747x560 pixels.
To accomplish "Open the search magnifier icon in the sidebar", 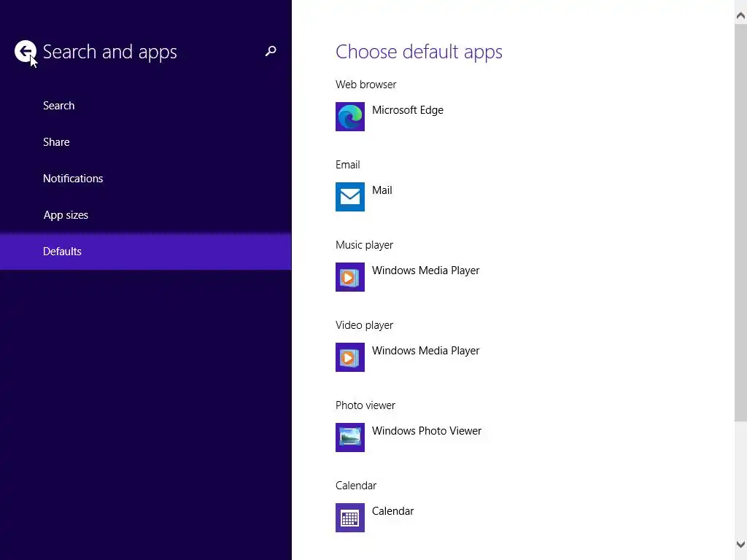I will point(271,51).
